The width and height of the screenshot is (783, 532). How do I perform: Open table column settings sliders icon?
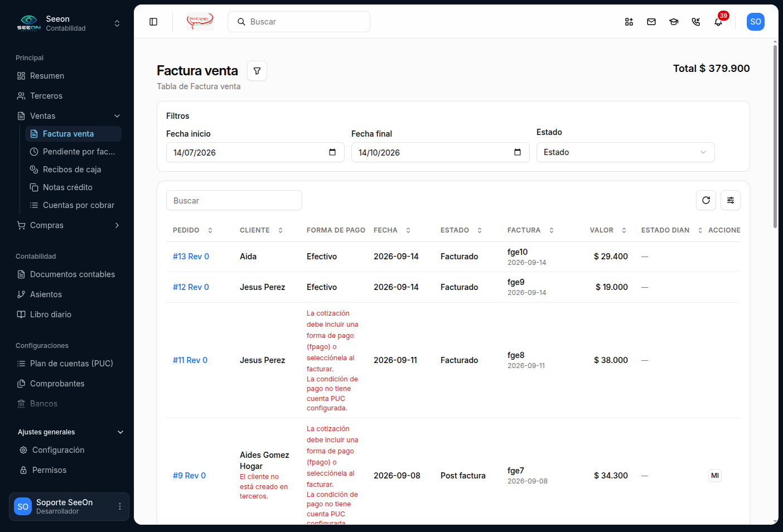(731, 200)
